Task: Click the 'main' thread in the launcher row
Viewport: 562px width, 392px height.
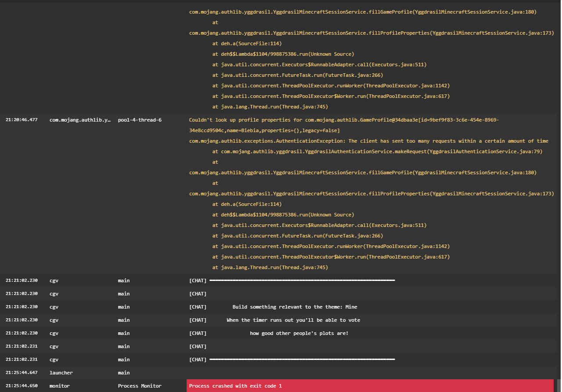Action: tap(124, 373)
